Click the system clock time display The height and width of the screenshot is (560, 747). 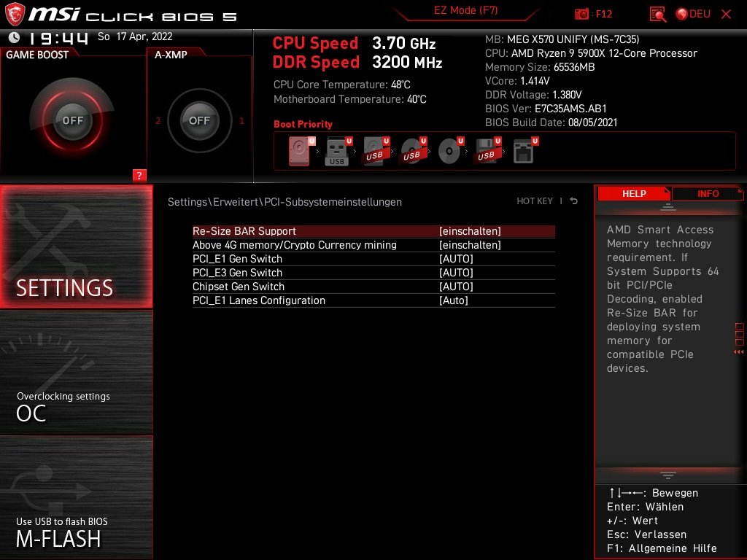[58, 37]
